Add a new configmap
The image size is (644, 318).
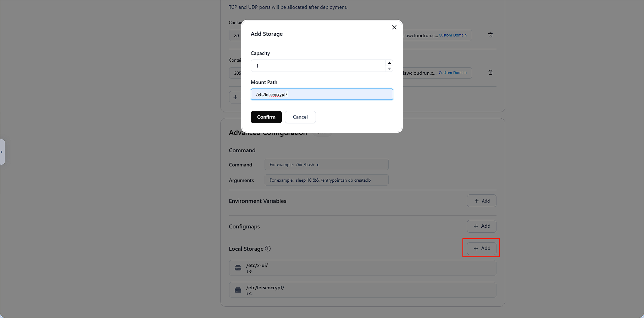481,226
